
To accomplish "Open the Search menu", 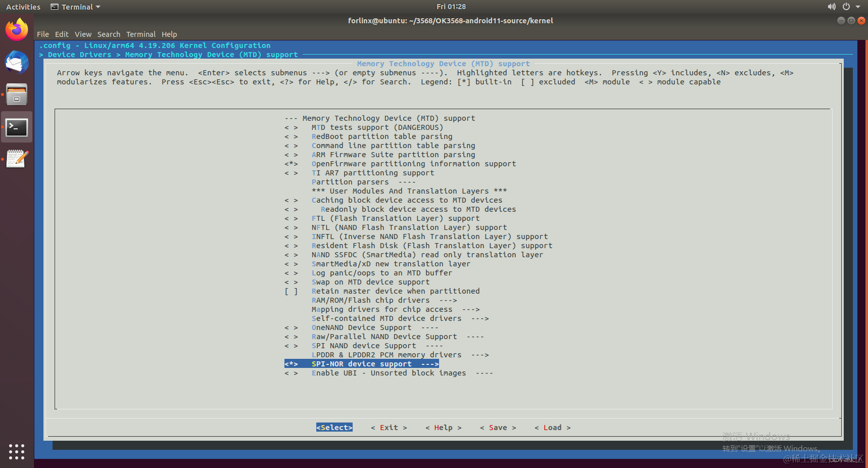I will tap(109, 34).
